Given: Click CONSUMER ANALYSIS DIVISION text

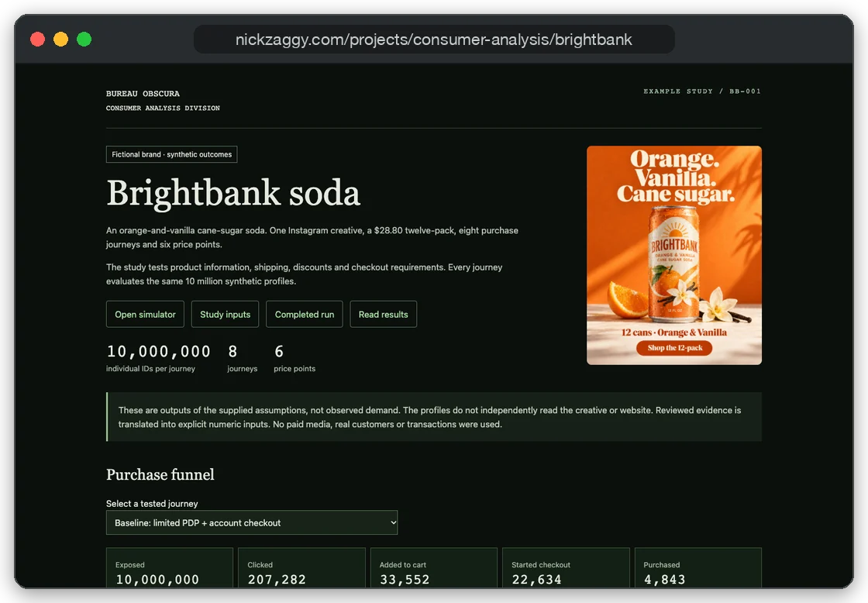Looking at the screenshot, I should (163, 108).
